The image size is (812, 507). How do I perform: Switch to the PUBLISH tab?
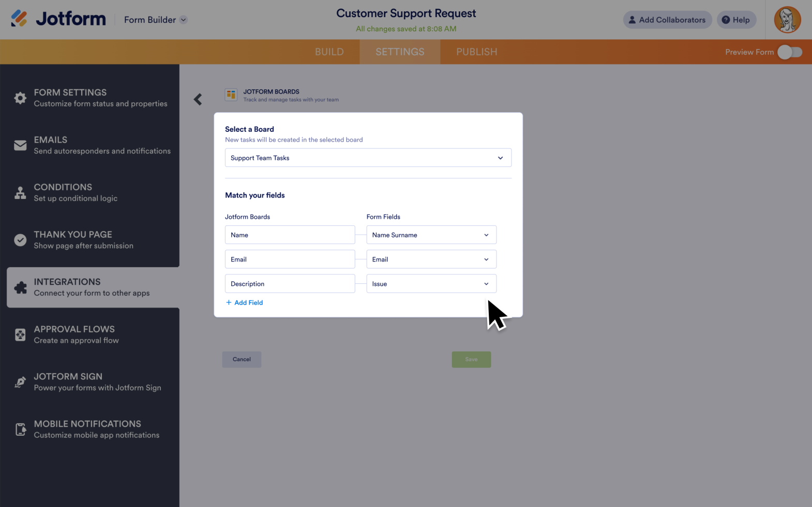coord(476,52)
